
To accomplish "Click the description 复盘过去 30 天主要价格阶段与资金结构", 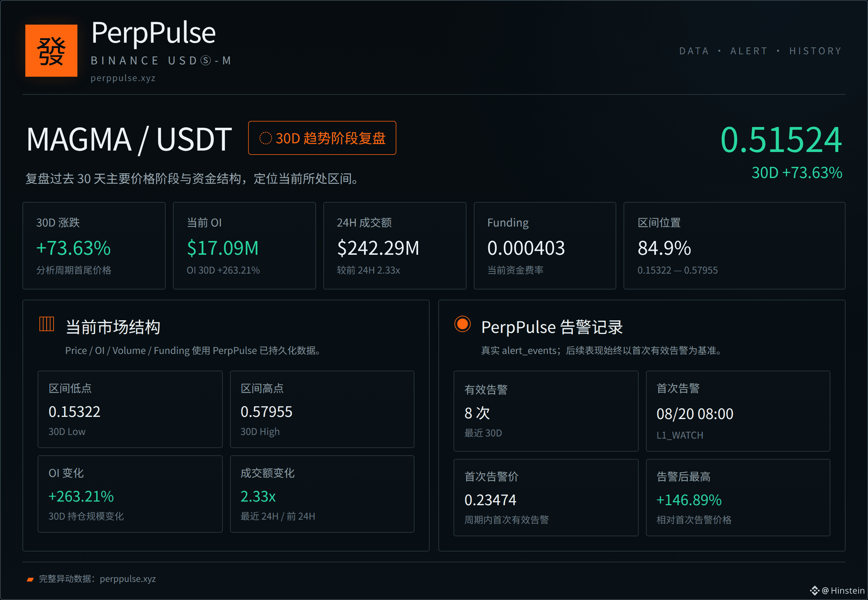I will pyautogui.click(x=192, y=178).
